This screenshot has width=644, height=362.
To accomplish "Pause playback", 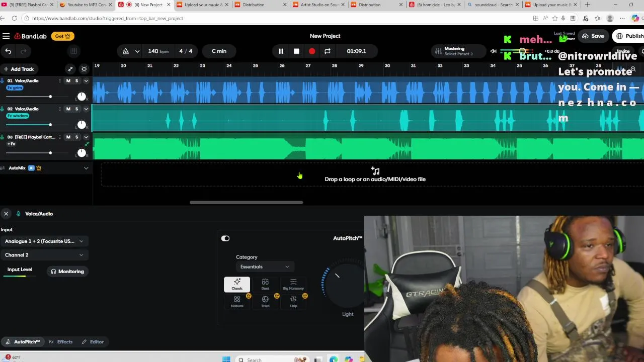I will click(281, 51).
